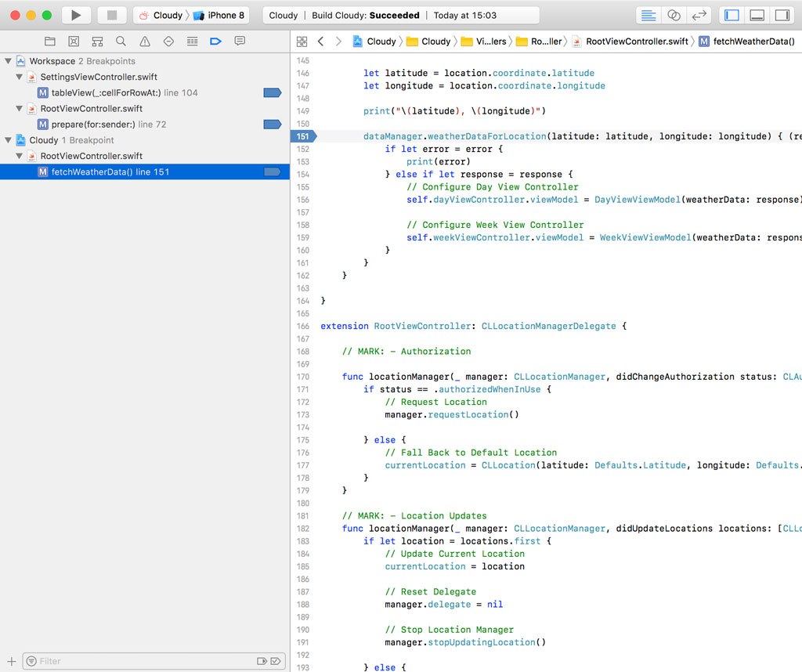Collapse the Cloudy breakpoints group
The width and height of the screenshot is (802, 672).
click(9, 140)
